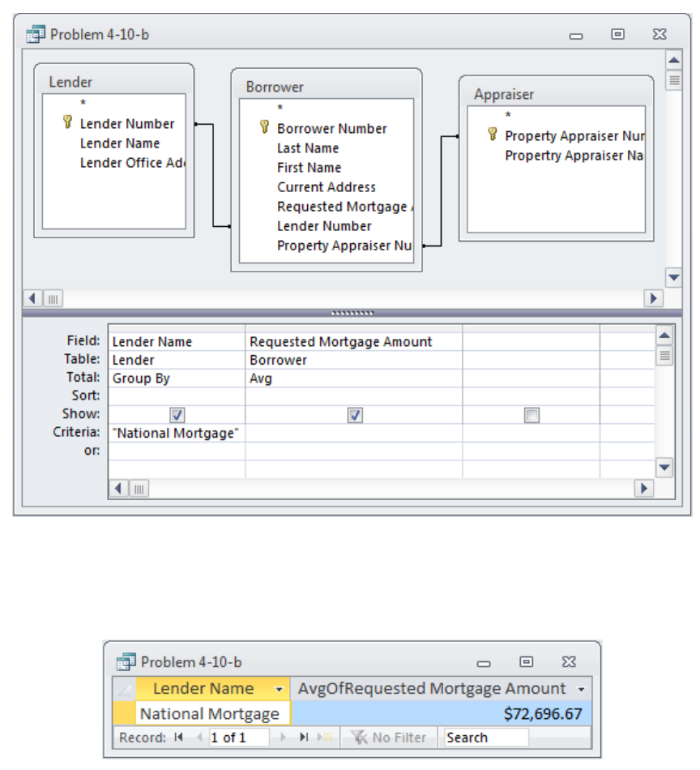This screenshot has height=770, width=700.
Task: Click the table pane horizontal scrollbar thumb
Action: [53, 298]
